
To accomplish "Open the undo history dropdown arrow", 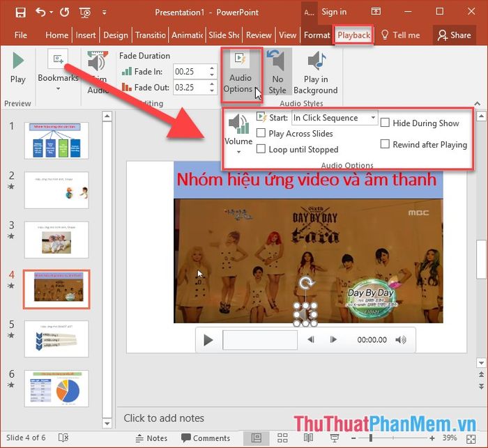I will (x=52, y=12).
